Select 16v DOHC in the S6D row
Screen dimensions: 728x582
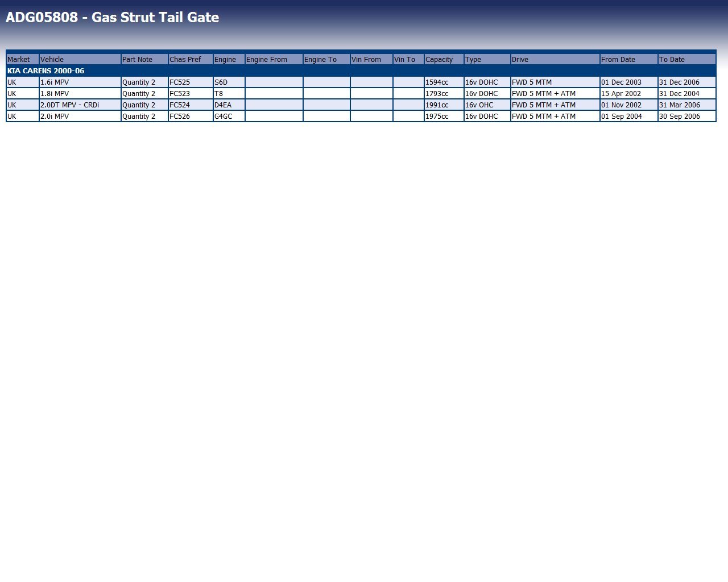coord(487,82)
